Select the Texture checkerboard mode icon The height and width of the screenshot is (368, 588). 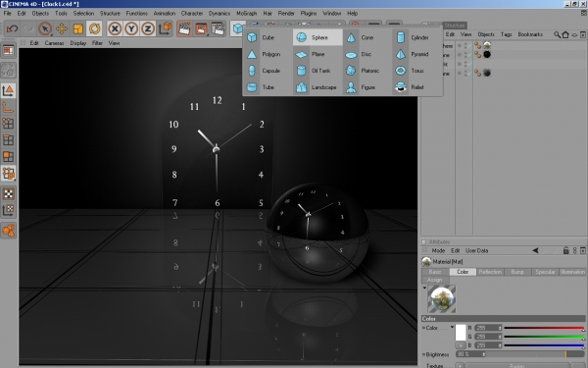[8, 193]
